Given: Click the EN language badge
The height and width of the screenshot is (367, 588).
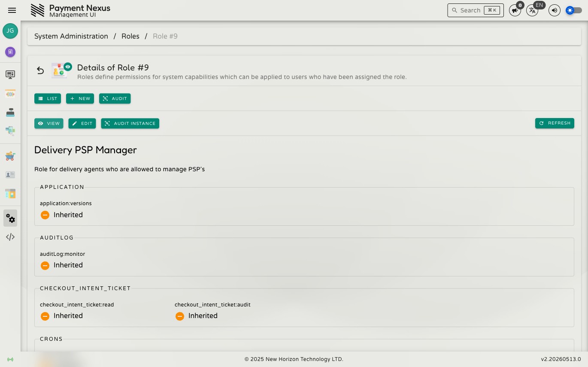Looking at the screenshot, I should [540, 5].
